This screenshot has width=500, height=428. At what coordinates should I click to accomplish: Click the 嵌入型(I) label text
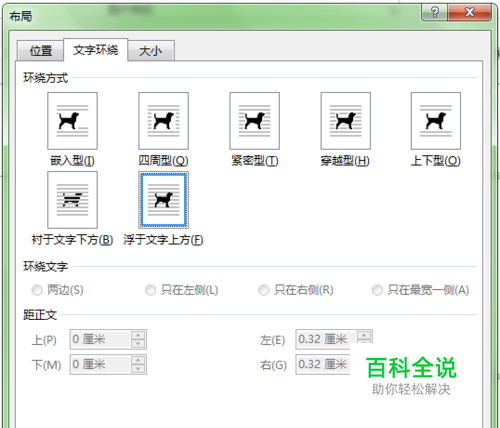(x=72, y=161)
